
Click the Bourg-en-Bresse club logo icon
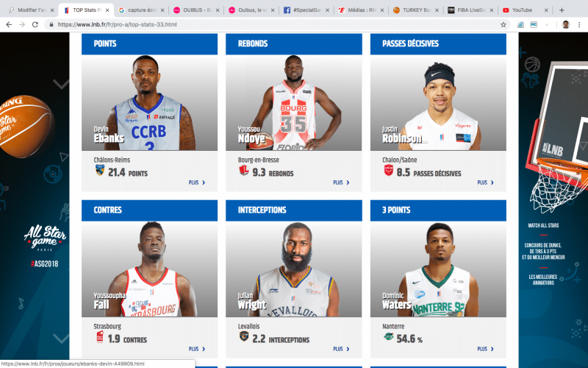coord(244,171)
